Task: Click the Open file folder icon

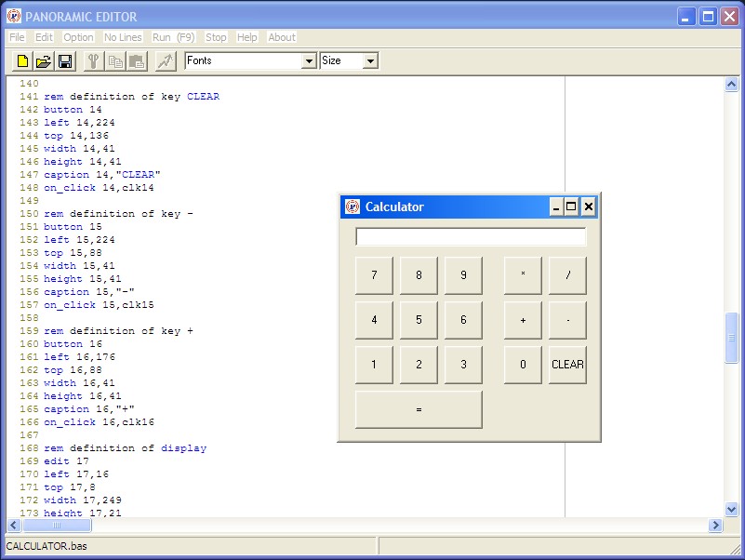Action: 43,60
